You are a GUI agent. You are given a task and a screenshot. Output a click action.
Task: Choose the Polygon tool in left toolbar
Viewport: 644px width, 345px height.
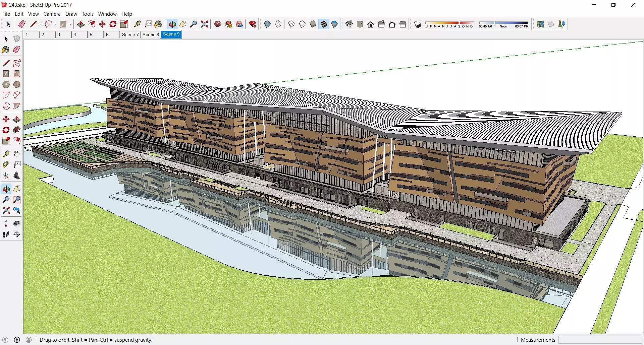coord(17,84)
